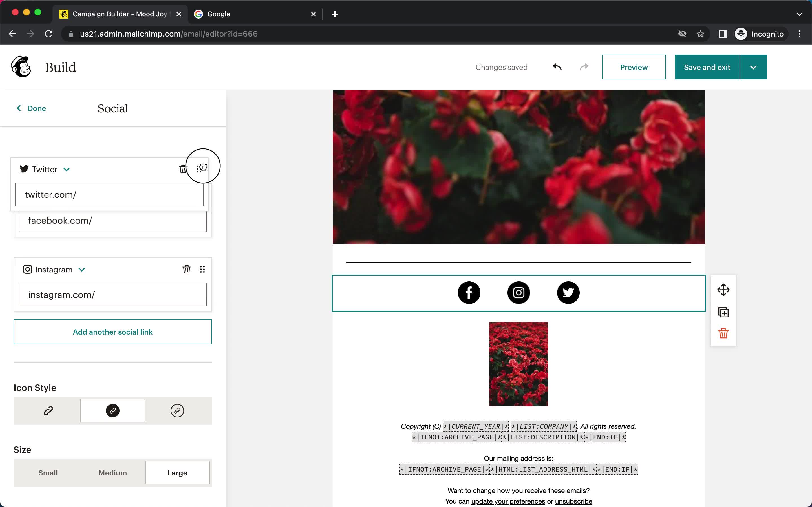This screenshot has width=812, height=507.
Task: Select the filled circle icon style
Action: 112,410
